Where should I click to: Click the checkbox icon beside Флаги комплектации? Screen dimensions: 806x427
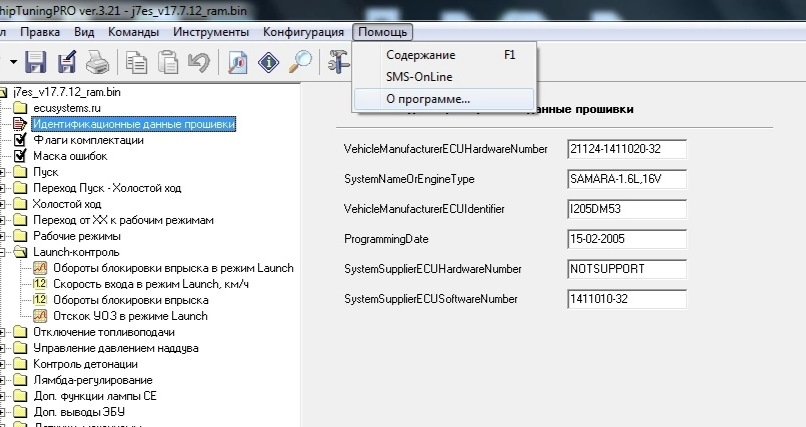click(x=20, y=140)
